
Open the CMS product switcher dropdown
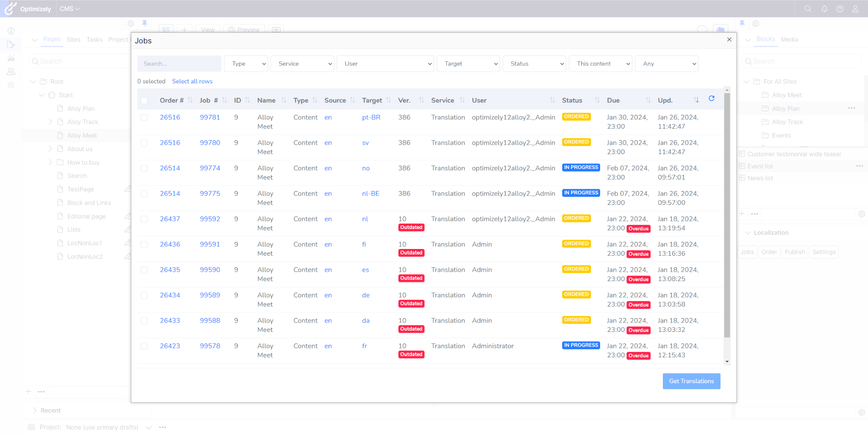70,9
